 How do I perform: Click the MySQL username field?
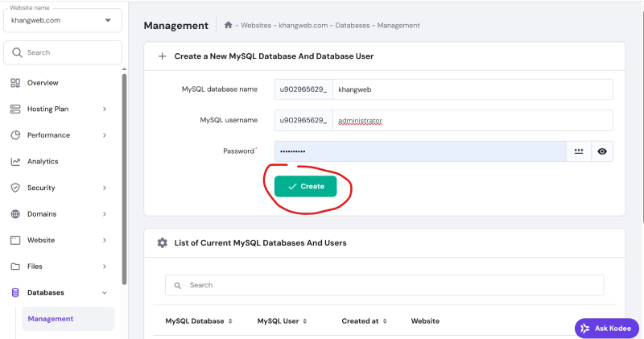click(473, 121)
